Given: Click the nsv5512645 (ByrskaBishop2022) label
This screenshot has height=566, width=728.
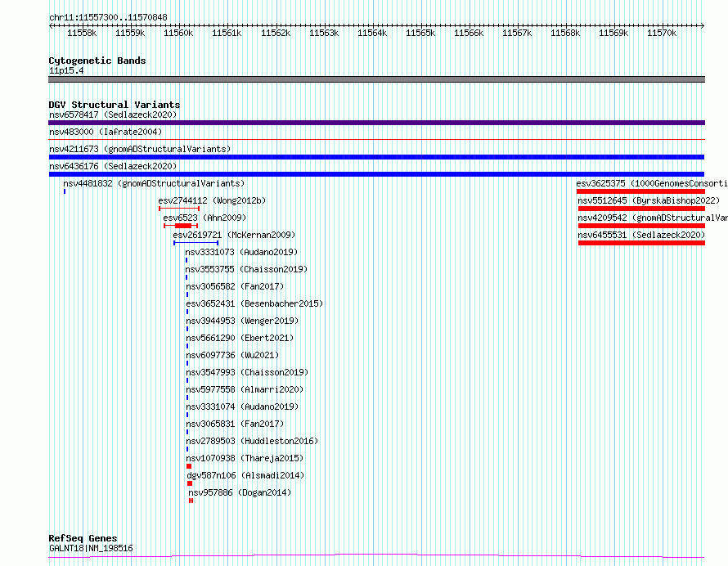Looking at the screenshot, I should pyautogui.click(x=649, y=200).
